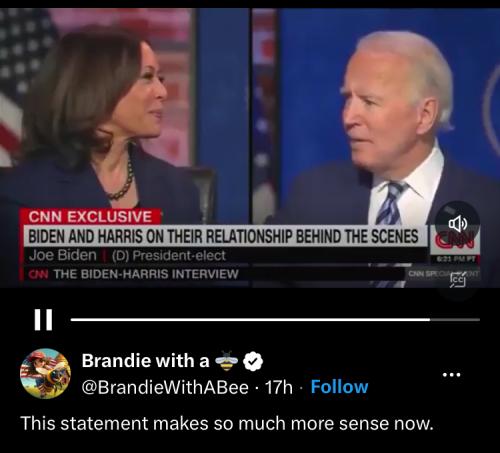Click the headline about relationship behind the scenes
The image size is (500, 453).
223,236
